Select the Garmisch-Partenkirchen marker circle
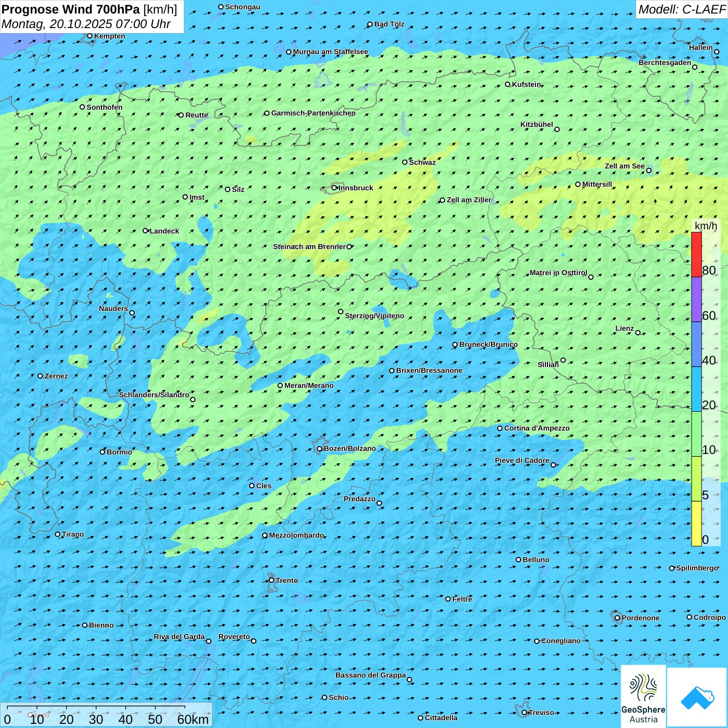This screenshot has width=728, height=728. click(x=267, y=113)
